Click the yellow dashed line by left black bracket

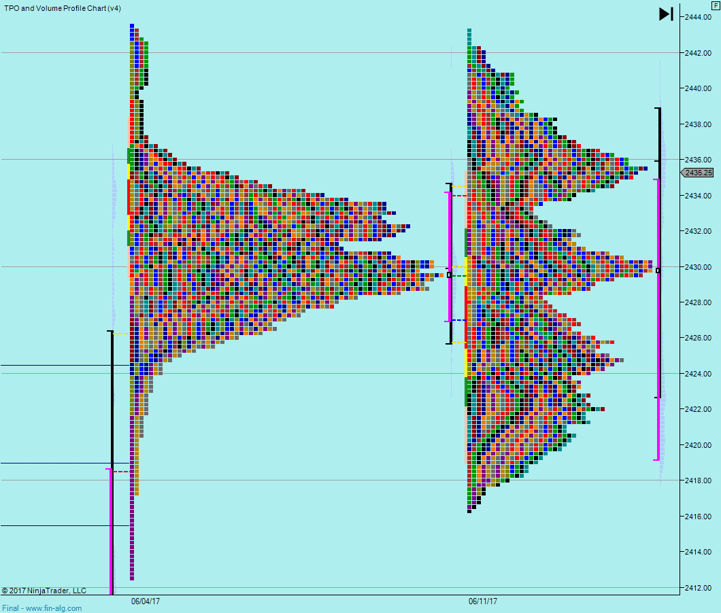(120, 334)
